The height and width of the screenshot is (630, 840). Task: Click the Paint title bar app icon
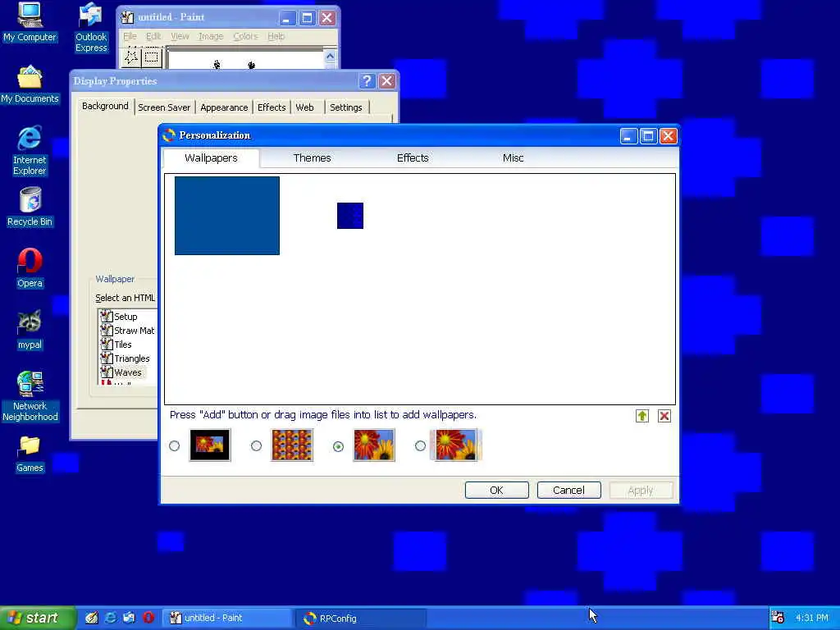(127, 17)
